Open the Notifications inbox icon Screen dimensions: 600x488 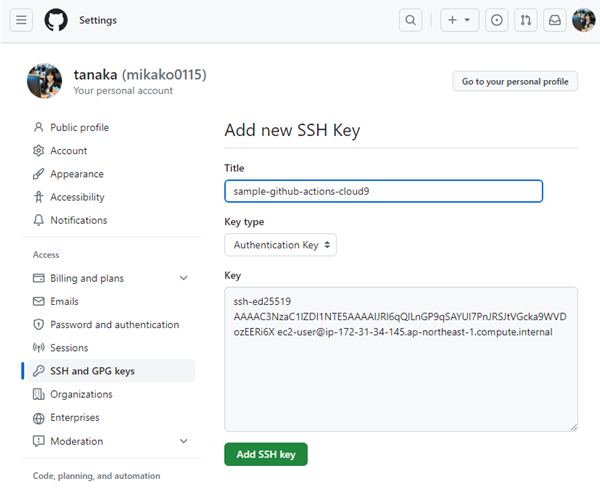pos(555,20)
